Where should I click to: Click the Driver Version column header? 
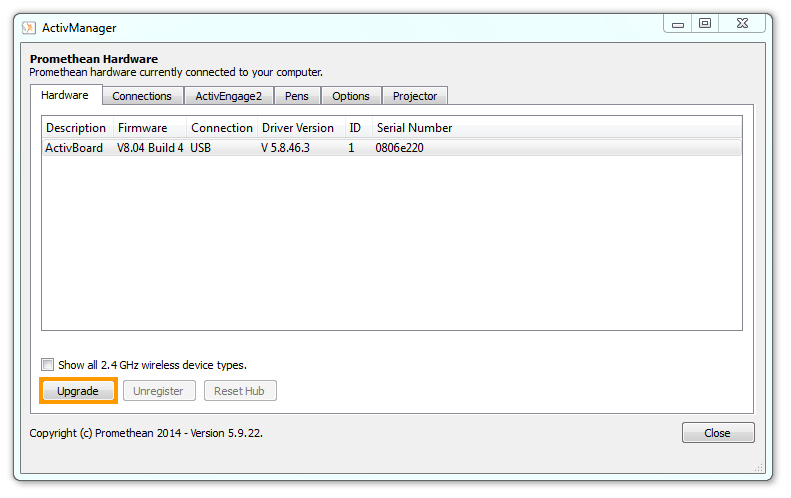coord(298,128)
